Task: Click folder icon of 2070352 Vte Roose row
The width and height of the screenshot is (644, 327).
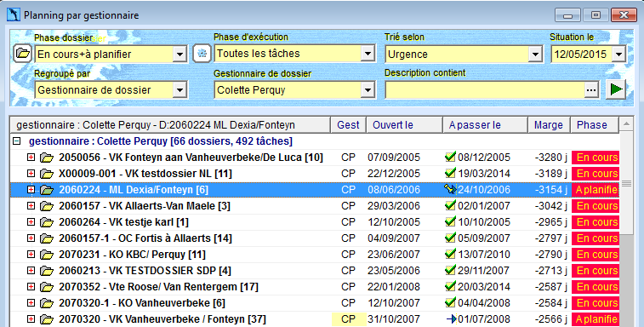Action: (47, 287)
